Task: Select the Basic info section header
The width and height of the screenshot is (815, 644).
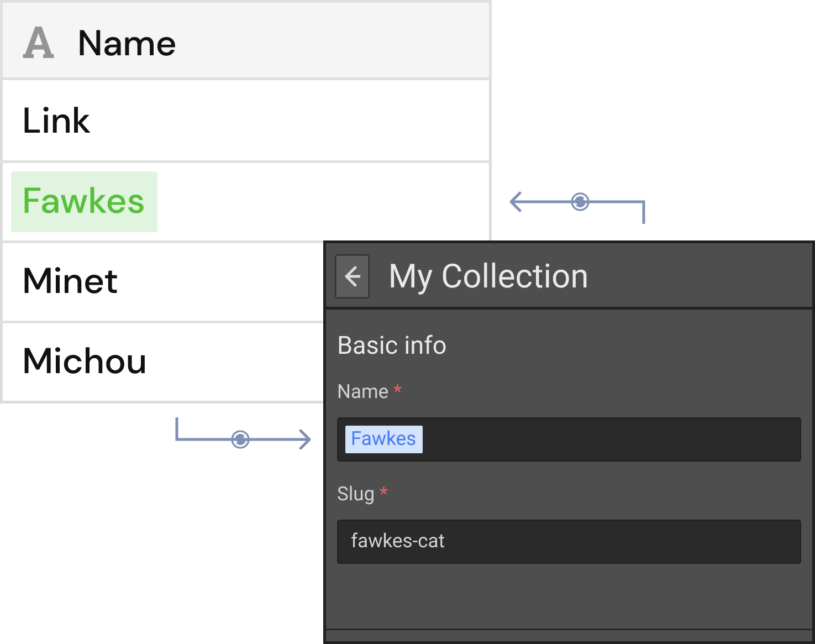Action: pyautogui.click(x=392, y=345)
